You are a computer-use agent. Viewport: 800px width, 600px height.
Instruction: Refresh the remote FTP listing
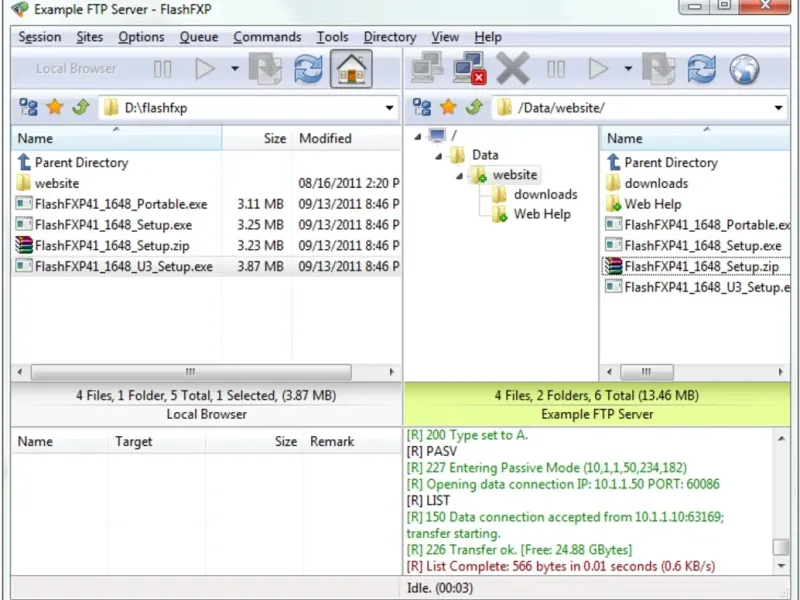click(x=702, y=69)
